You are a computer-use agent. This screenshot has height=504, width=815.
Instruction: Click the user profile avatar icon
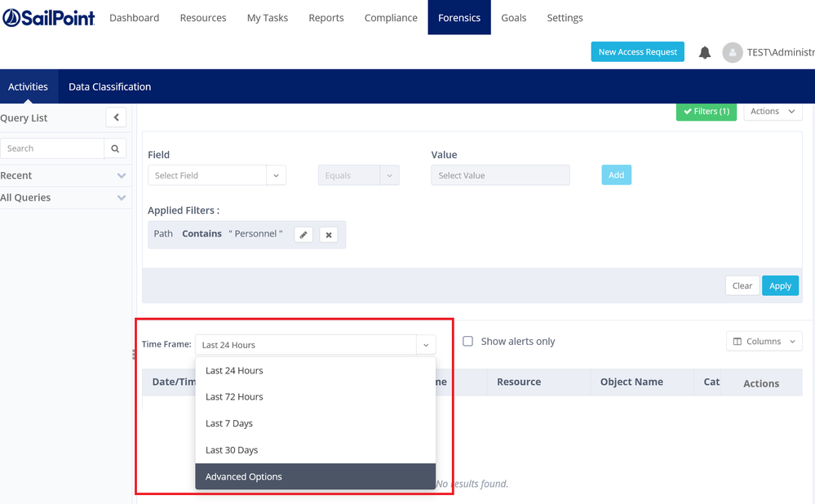point(732,52)
